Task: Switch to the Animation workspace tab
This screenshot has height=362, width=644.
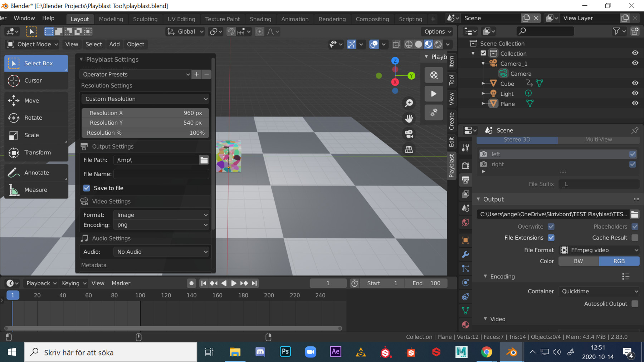Action: [295, 19]
